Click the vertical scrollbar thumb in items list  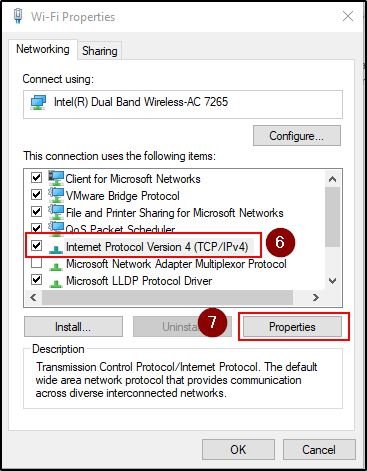332,217
